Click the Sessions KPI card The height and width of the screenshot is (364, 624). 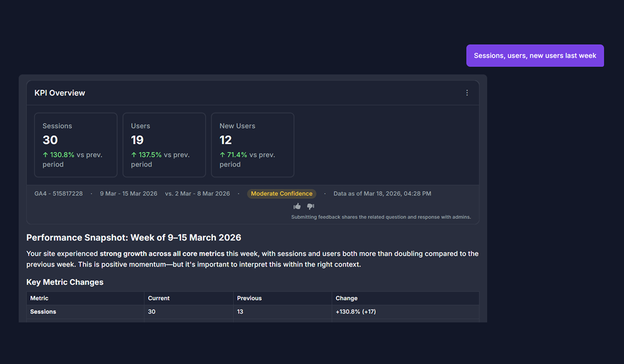[x=76, y=145]
